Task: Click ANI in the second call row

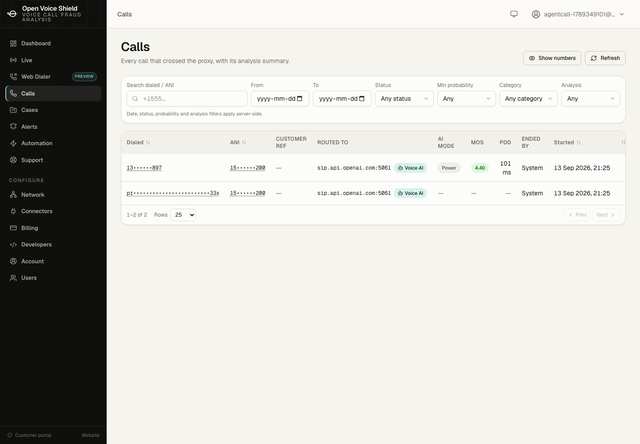Action: coord(247,193)
